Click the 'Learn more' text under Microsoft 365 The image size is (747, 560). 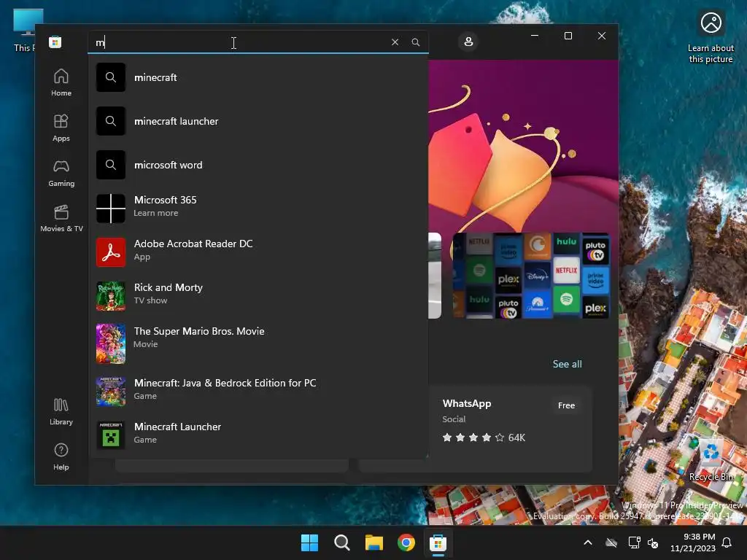click(156, 213)
